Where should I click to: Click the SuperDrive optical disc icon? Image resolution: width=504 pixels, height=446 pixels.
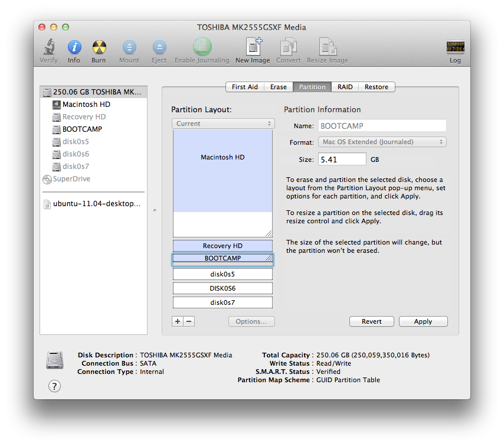[47, 179]
